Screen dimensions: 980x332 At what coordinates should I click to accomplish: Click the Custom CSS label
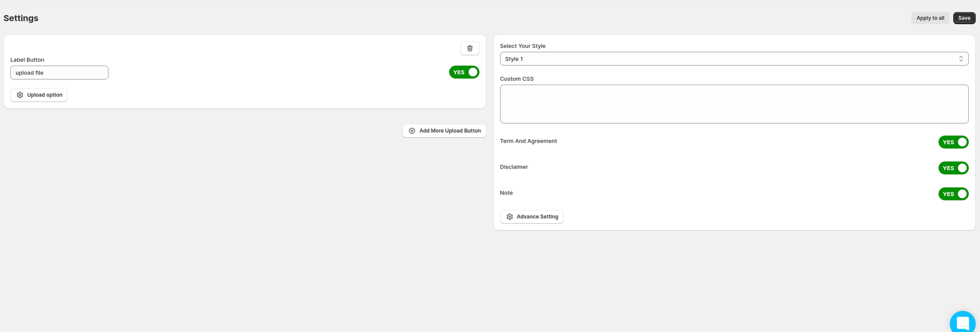516,79
